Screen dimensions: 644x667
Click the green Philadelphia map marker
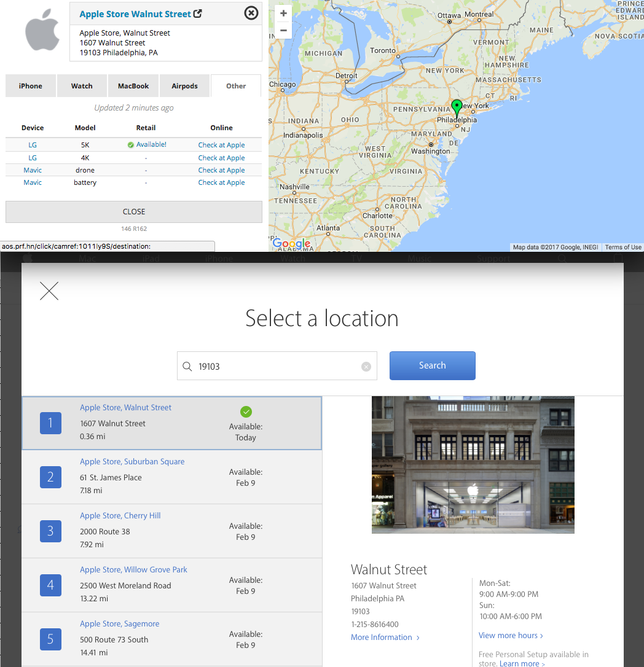pyautogui.click(x=457, y=108)
